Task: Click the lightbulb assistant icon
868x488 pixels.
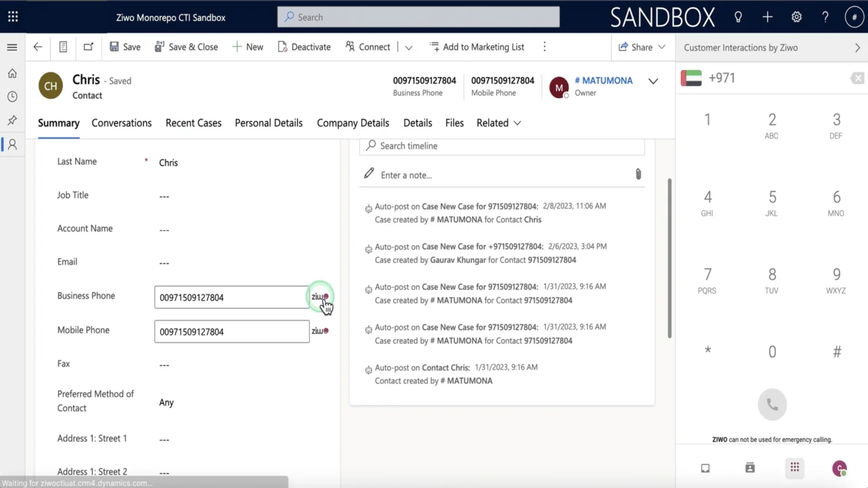Action: pos(738,17)
